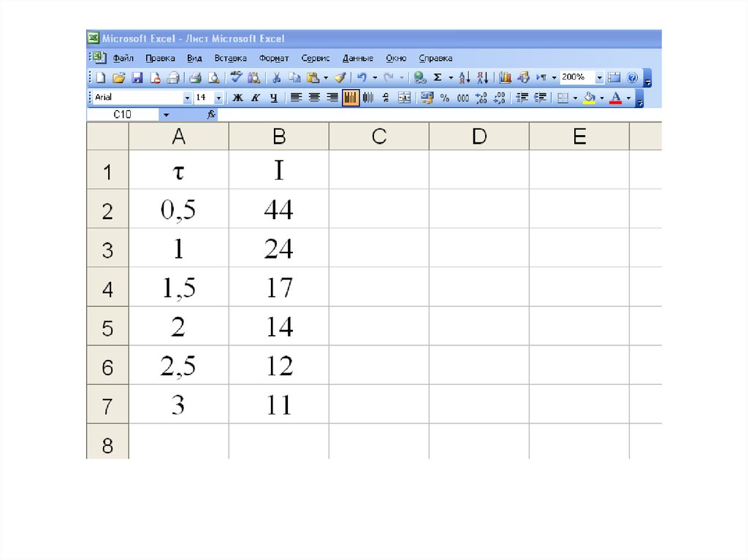Apply currency number format
Image resolution: width=748 pixels, height=560 pixels.
click(x=427, y=98)
